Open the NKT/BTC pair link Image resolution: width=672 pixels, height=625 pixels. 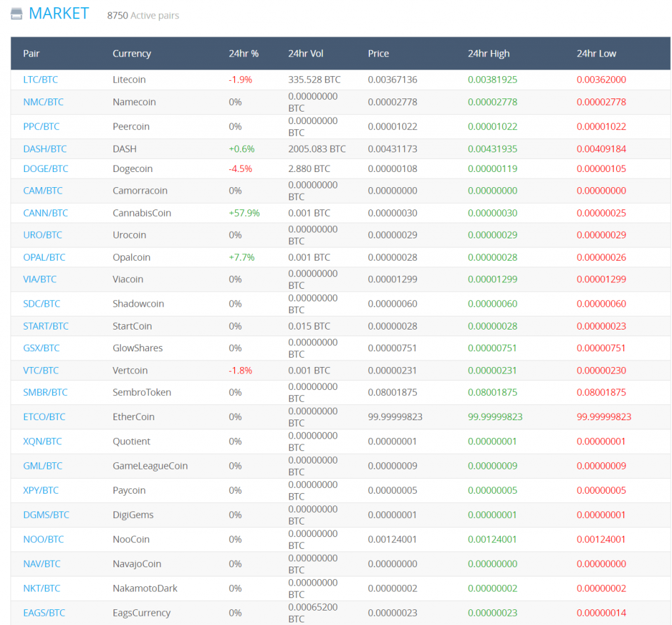point(41,588)
